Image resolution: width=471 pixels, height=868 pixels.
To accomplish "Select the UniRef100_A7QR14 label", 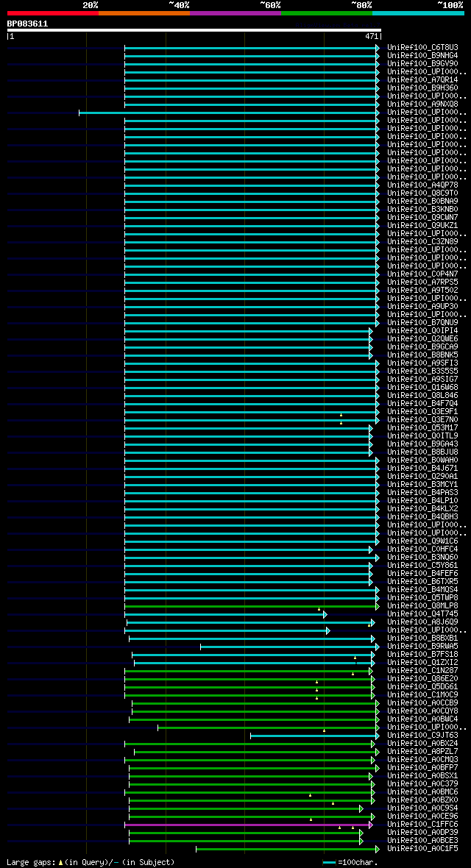I will (x=422, y=80).
